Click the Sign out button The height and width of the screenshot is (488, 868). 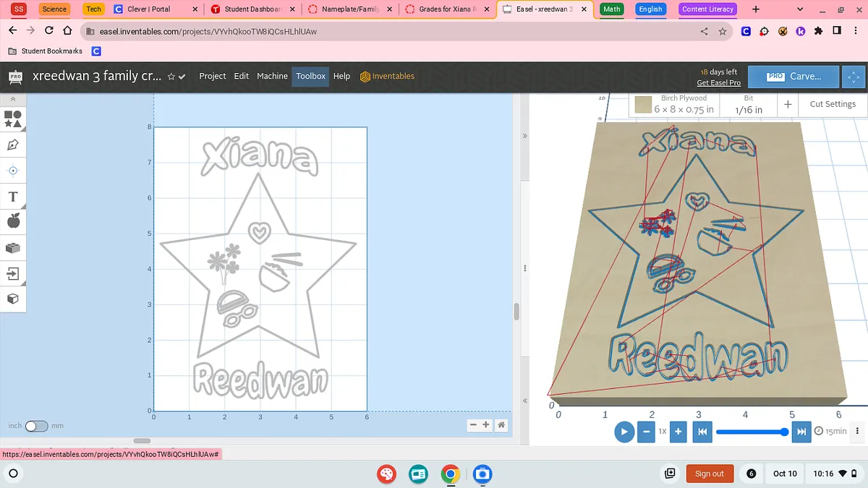point(709,474)
